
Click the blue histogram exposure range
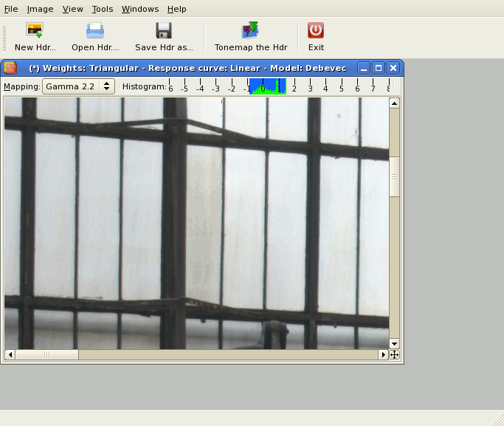[x=267, y=86]
